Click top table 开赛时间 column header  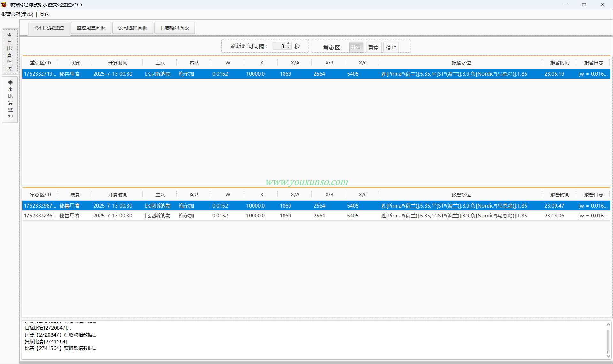[x=117, y=63]
